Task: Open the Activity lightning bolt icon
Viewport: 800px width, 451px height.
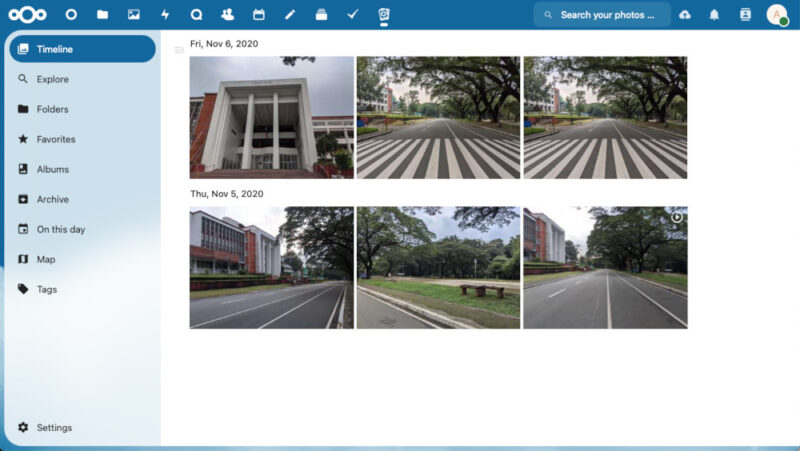Action: [165, 15]
